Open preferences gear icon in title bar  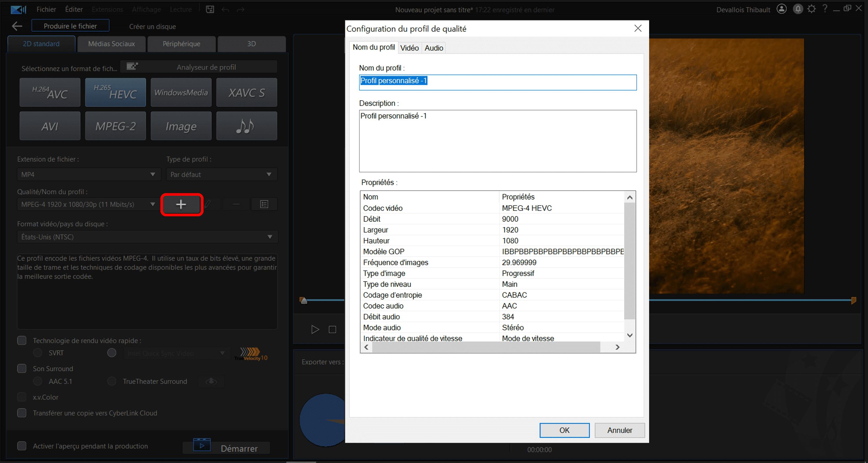click(812, 9)
